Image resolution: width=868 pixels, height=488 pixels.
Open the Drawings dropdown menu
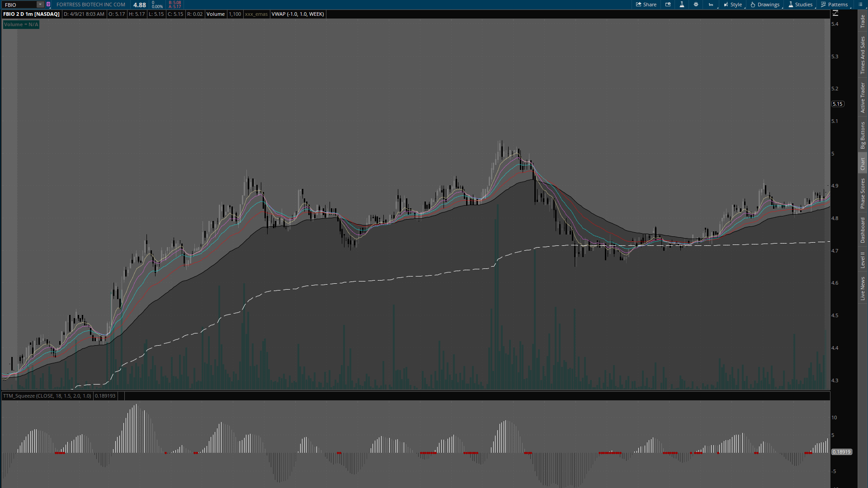tap(765, 5)
